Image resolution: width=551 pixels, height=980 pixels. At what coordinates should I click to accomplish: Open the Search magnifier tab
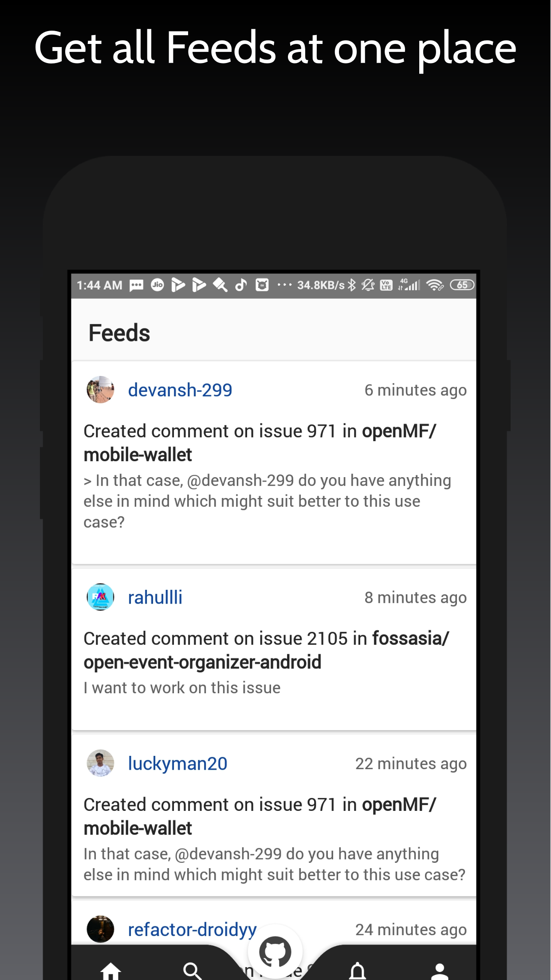[x=193, y=971]
